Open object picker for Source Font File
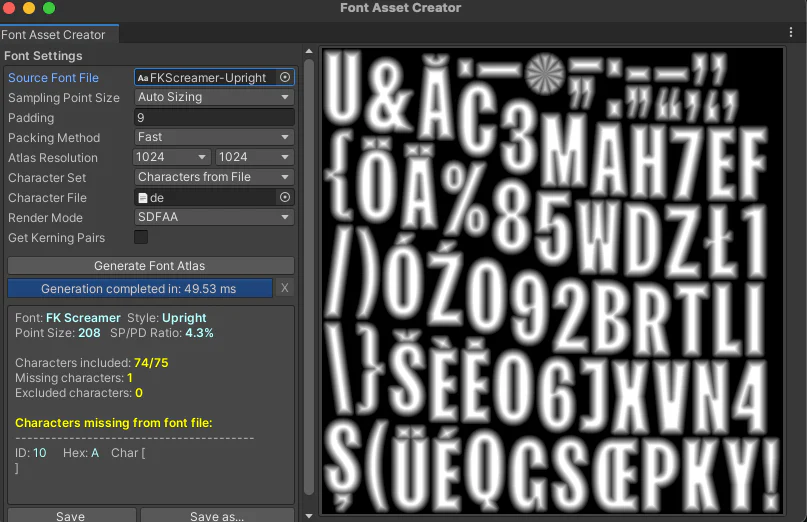Screen dimensions: 807x522 pyautogui.click(x=285, y=77)
